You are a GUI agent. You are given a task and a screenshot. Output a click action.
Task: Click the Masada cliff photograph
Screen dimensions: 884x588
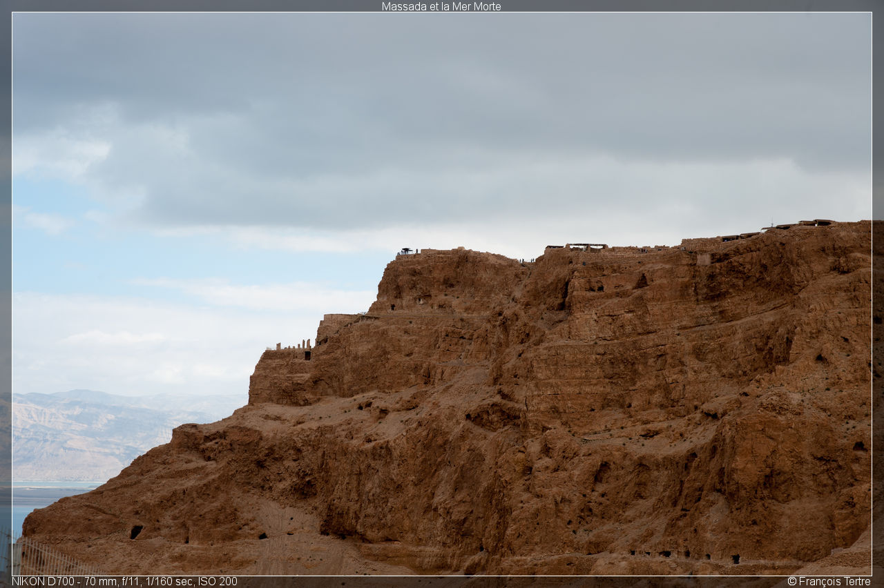(x=442, y=294)
